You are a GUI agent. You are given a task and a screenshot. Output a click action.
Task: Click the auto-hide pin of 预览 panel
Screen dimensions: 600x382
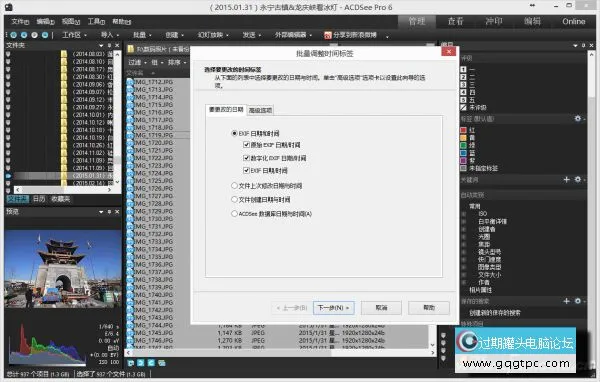tap(109, 212)
